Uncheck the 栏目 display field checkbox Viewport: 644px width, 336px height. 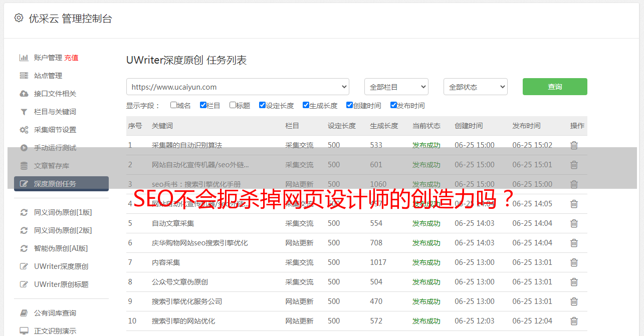(203, 105)
